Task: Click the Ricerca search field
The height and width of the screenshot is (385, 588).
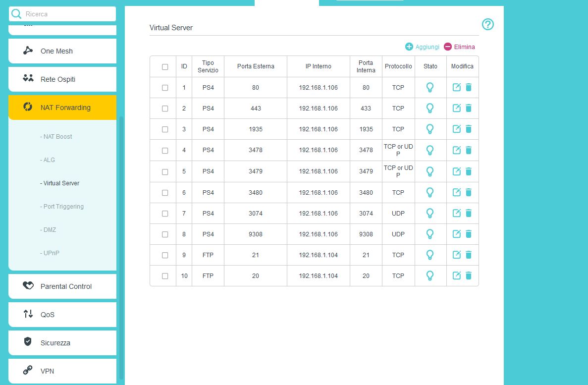Action: pyautogui.click(x=67, y=14)
